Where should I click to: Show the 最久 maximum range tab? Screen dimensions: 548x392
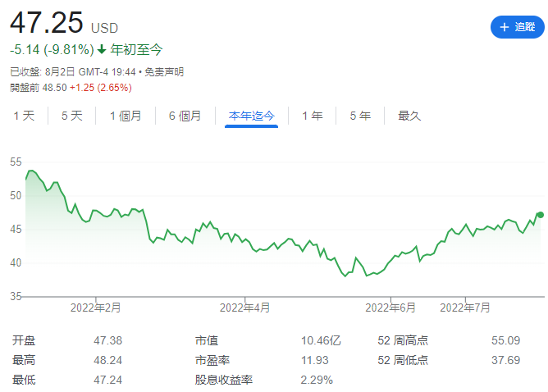point(409,116)
